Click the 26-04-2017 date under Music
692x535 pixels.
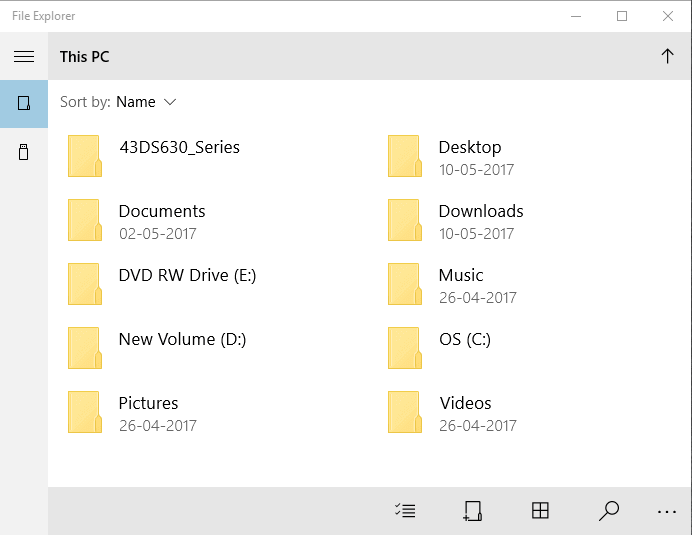[x=478, y=298]
